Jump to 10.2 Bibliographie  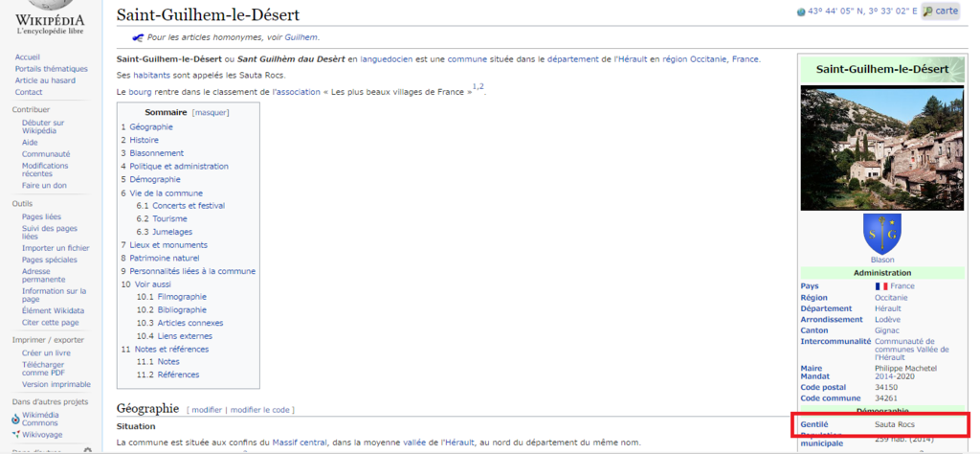(x=171, y=310)
